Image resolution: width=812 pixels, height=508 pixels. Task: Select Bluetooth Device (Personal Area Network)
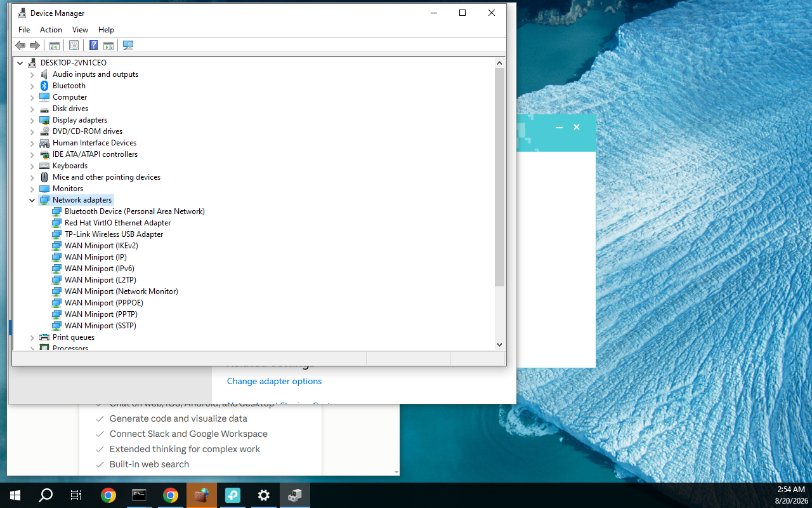(134, 211)
